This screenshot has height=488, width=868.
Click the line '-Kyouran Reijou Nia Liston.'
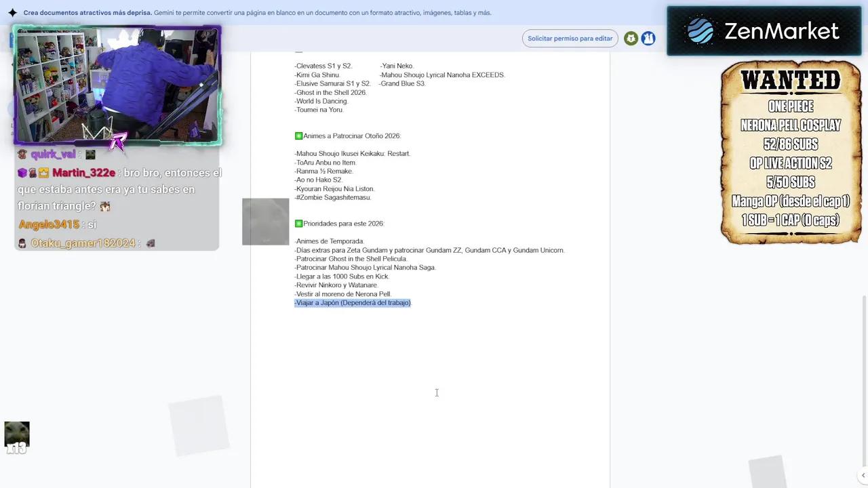tap(335, 189)
